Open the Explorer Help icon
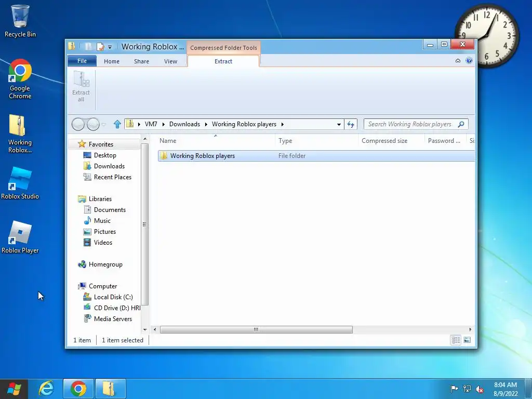The image size is (532, 399). [x=469, y=60]
